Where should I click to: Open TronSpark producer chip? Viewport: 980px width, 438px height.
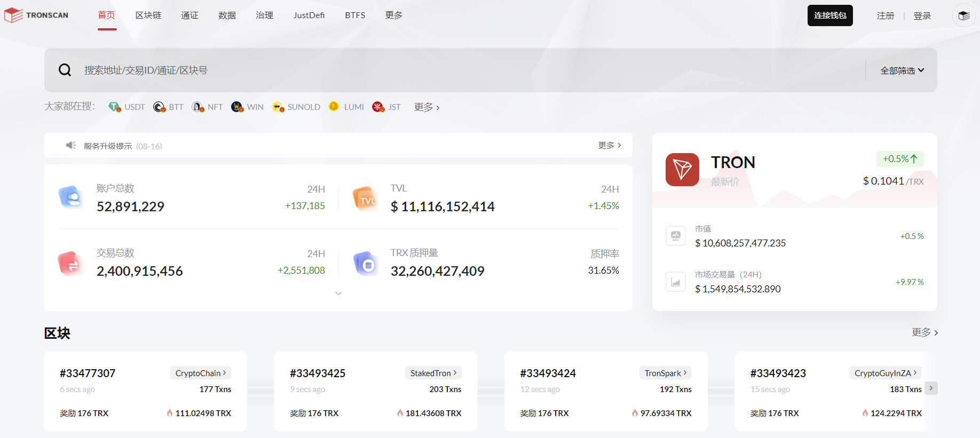click(666, 373)
